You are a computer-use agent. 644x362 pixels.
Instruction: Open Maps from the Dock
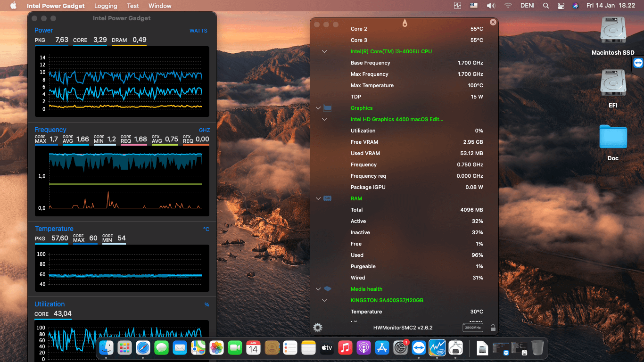tap(198, 348)
